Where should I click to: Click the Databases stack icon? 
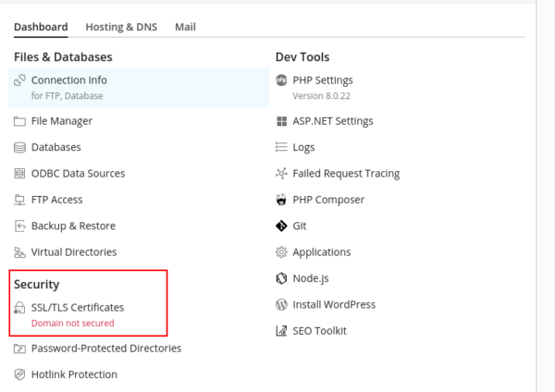click(20, 147)
